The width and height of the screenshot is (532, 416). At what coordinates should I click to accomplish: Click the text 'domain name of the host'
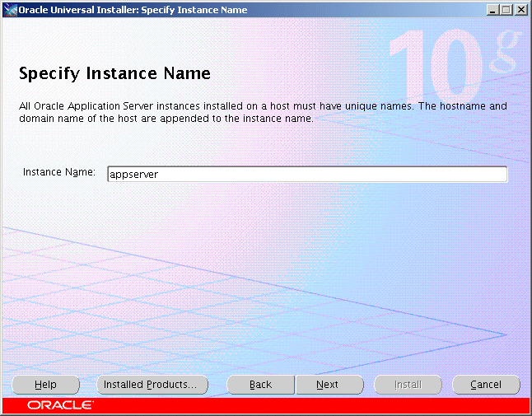(x=78, y=119)
